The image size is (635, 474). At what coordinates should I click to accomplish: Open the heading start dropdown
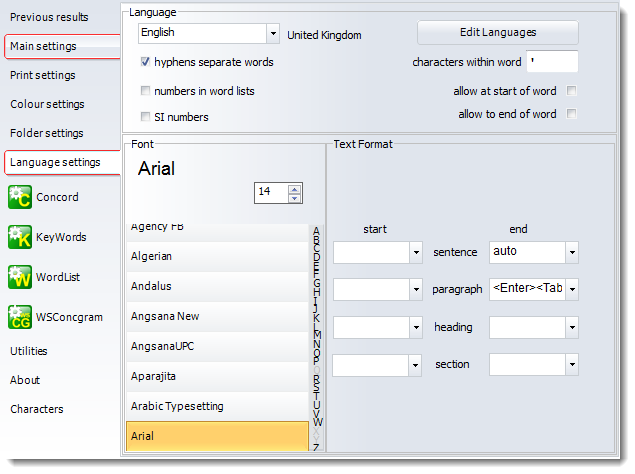[x=416, y=328]
